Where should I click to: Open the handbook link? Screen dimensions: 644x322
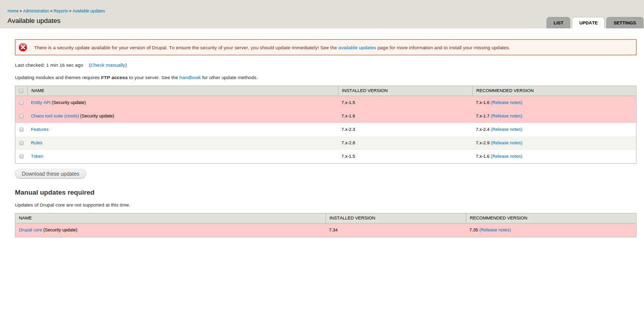click(x=190, y=78)
